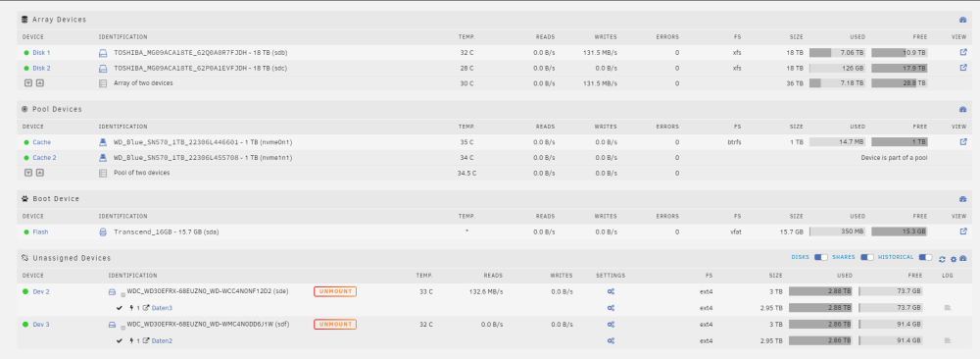Open the Daten2 mount point link
This screenshot has width=980, height=359.
[x=162, y=341]
